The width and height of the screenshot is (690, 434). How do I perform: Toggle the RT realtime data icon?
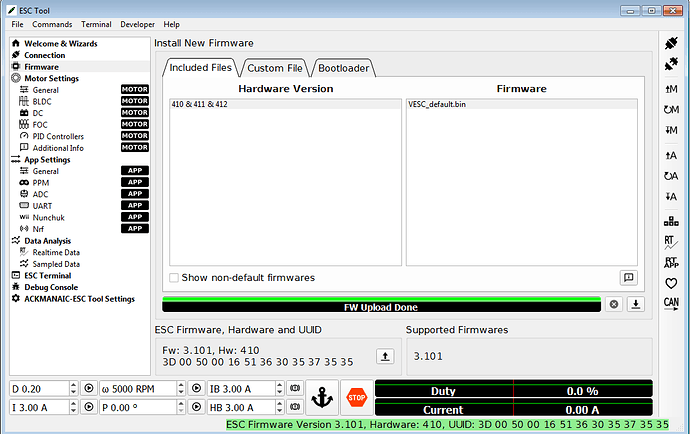click(671, 240)
